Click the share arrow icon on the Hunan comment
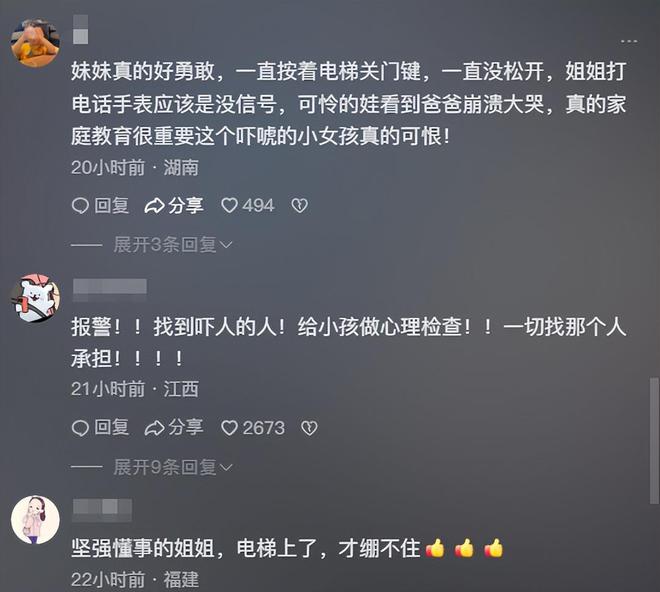The width and height of the screenshot is (660, 592). [x=154, y=206]
